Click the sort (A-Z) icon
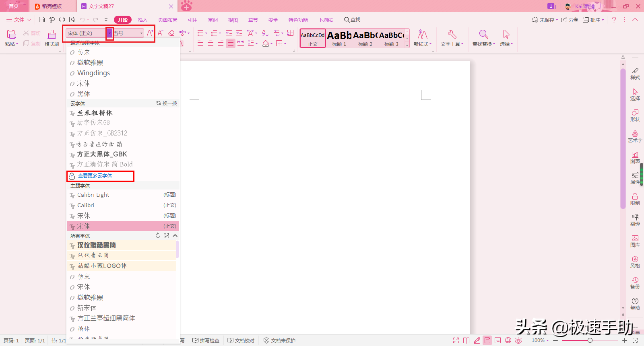 [265, 33]
